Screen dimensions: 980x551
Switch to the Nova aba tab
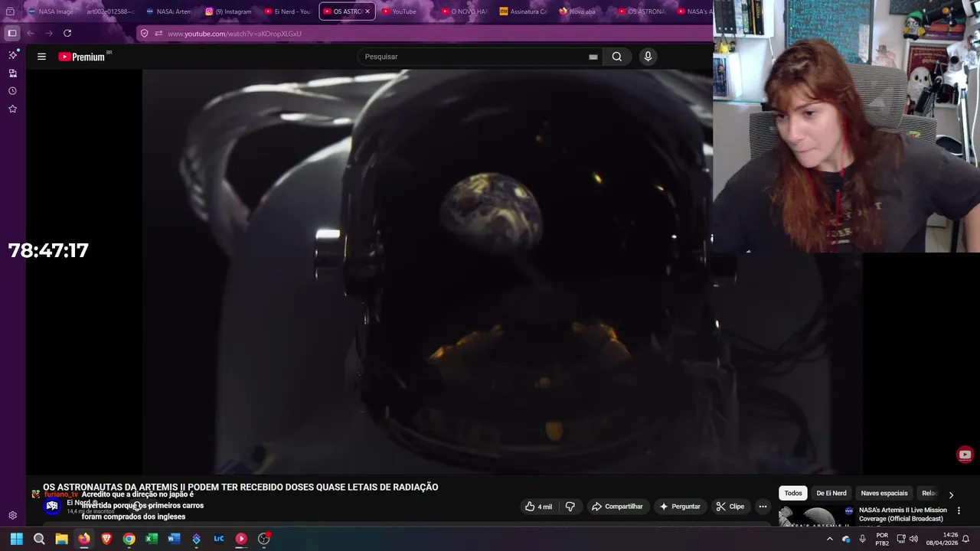point(583,11)
